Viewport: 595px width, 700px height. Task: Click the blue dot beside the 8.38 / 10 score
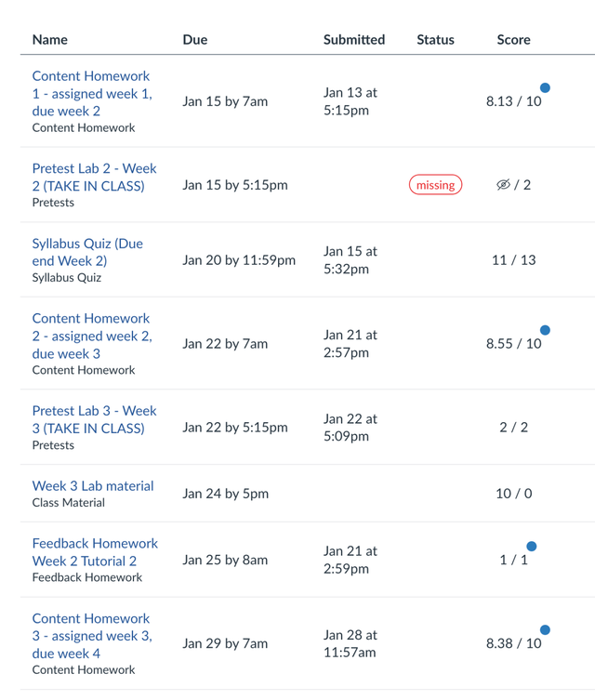pyautogui.click(x=545, y=630)
